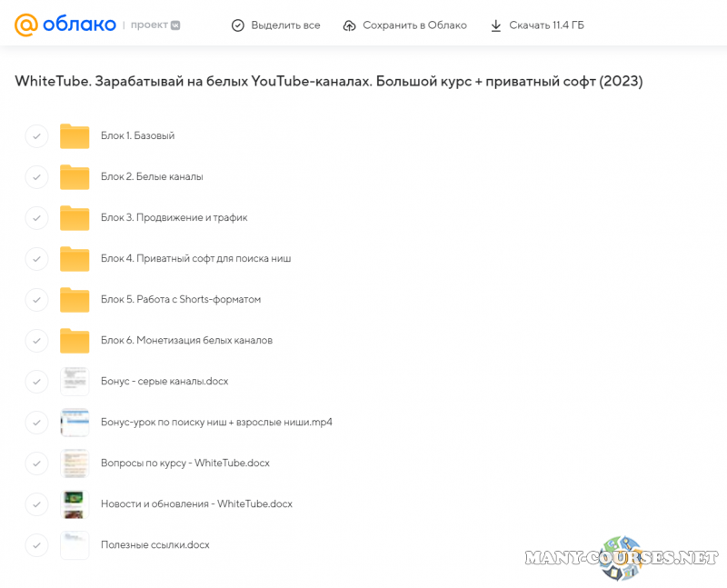Tick the checkbox next to Блок 5 Shorts
The width and height of the screenshot is (727, 588).
(36, 300)
